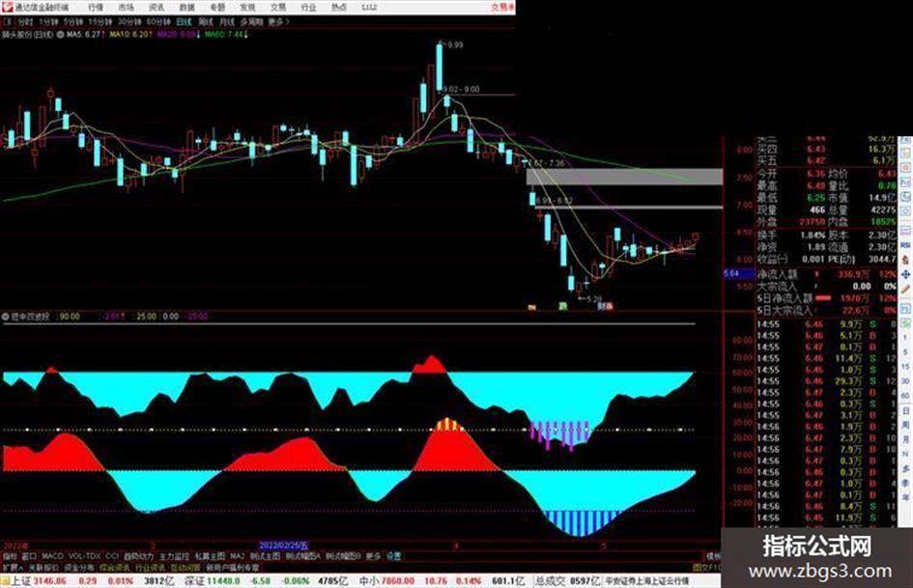Click the 通达信 app logo icon
The image size is (913, 588).
[7, 7]
